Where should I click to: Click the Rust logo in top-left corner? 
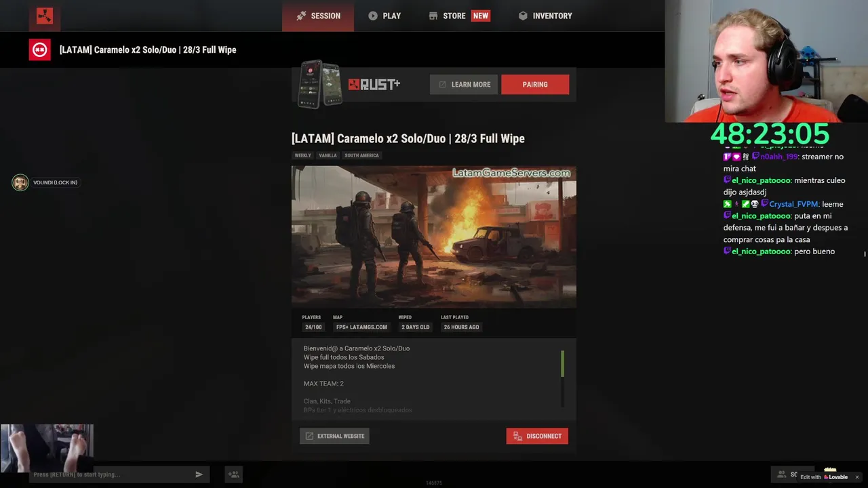pos(45,16)
